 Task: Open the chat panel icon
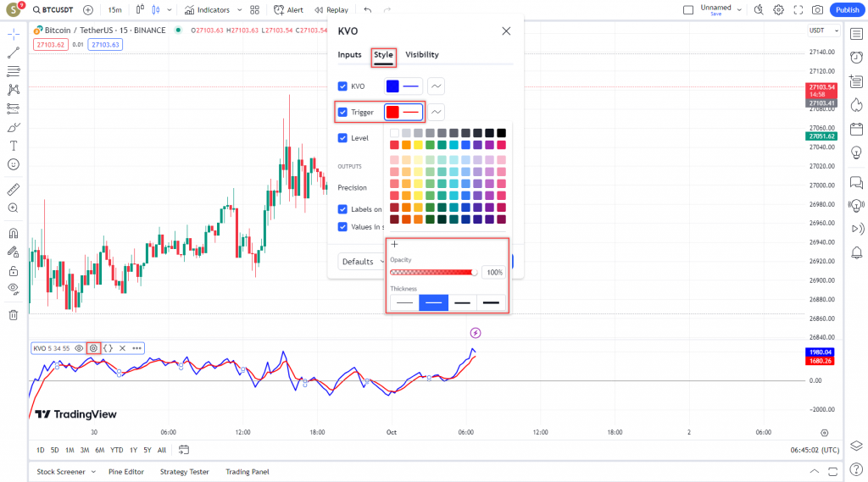click(x=856, y=183)
